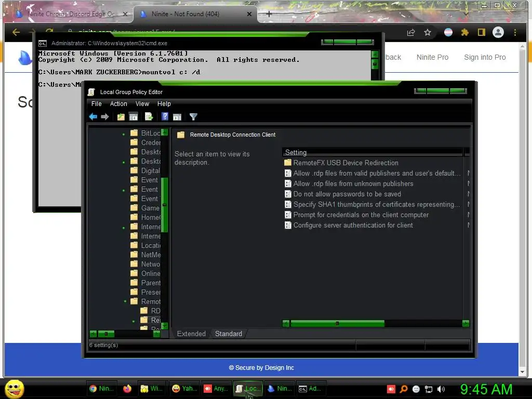
Task: Close the Ninite Not Found (404) tab
Action: (249, 14)
